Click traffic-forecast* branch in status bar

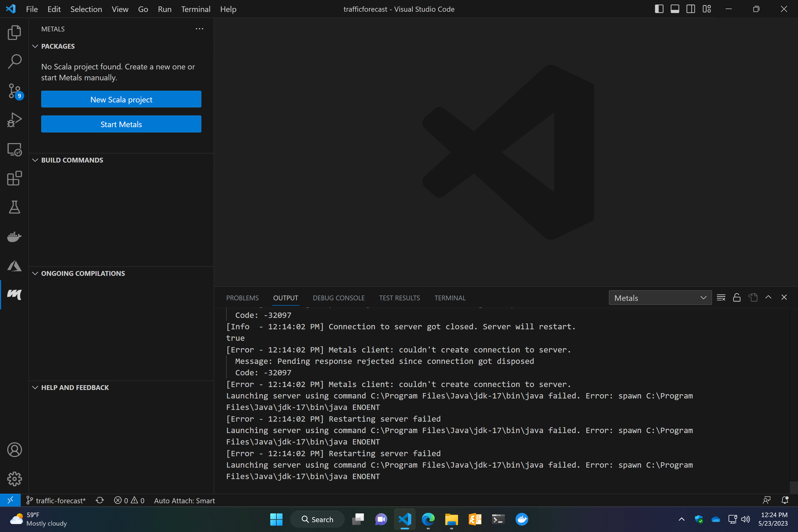(56, 500)
